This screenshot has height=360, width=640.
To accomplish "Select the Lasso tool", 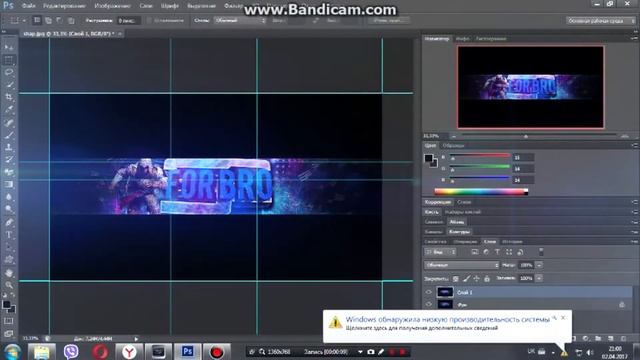I will pos(9,73).
